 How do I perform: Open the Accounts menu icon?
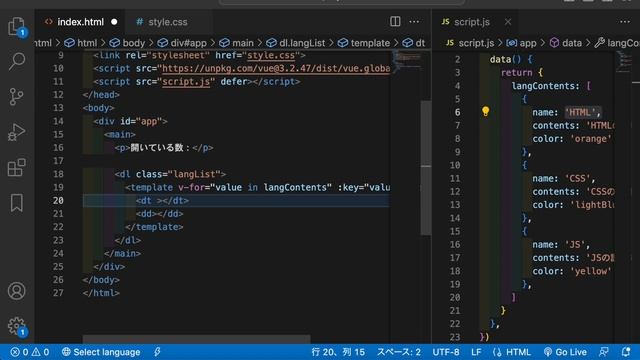pyautogui.click(x=16, y=291)
